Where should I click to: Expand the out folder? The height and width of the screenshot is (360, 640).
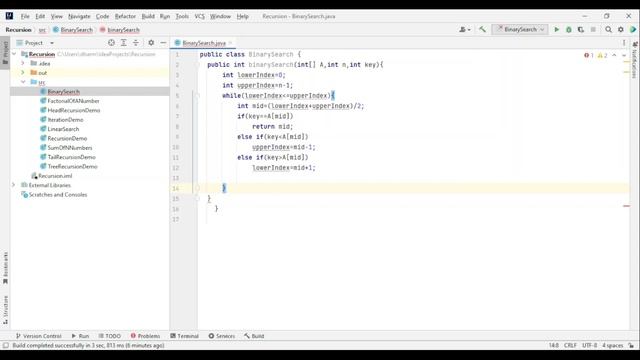[x=23, y=73]
